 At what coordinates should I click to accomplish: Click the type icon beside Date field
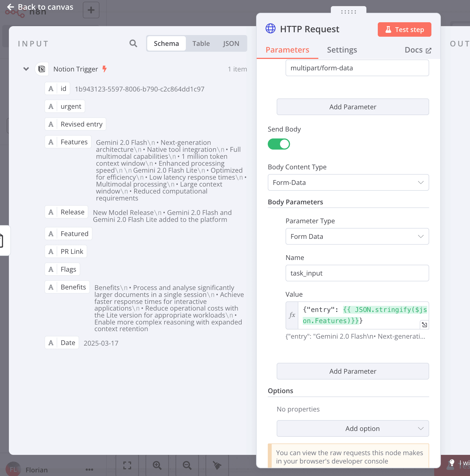[51, 343]
